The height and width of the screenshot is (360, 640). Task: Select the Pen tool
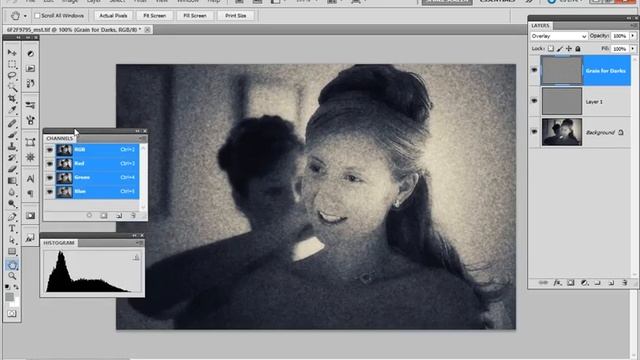[12, 217]
